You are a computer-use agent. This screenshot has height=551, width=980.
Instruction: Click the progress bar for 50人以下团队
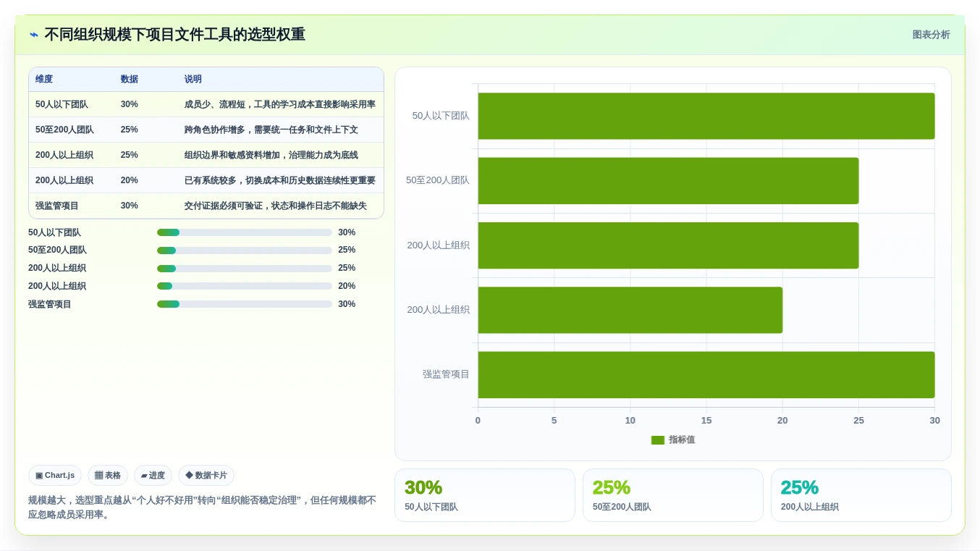point(245,232)
